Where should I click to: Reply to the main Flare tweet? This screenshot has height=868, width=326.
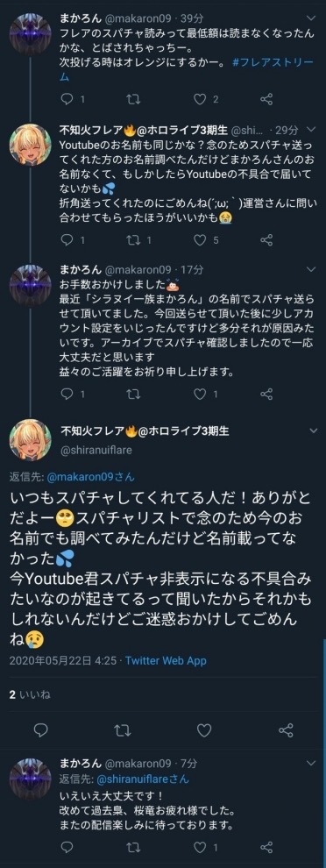pos(41,730)
